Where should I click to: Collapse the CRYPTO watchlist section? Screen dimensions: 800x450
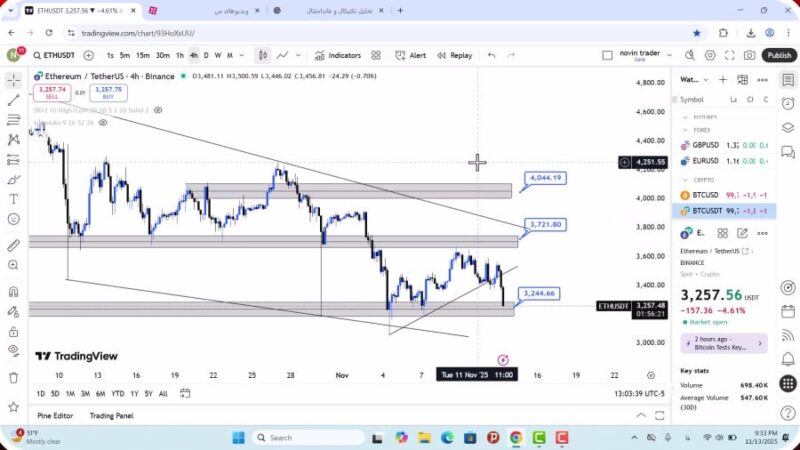pyautogui.click(x=685, y=179)
